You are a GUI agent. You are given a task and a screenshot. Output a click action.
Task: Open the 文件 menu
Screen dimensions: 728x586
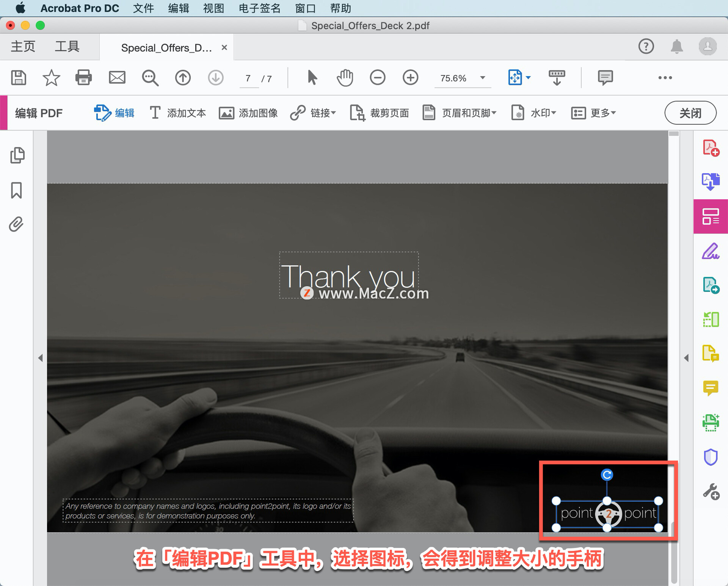pos(143,8)
